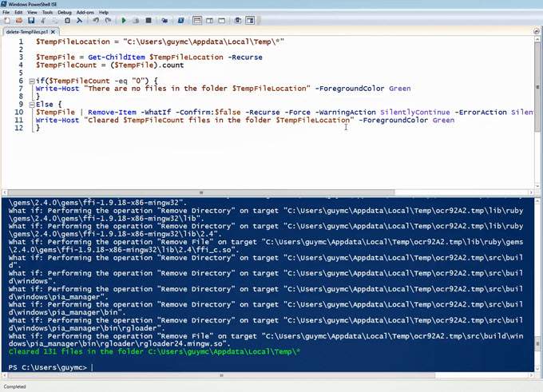Toggle the Command Add-on pane

[x=250, y=21]
